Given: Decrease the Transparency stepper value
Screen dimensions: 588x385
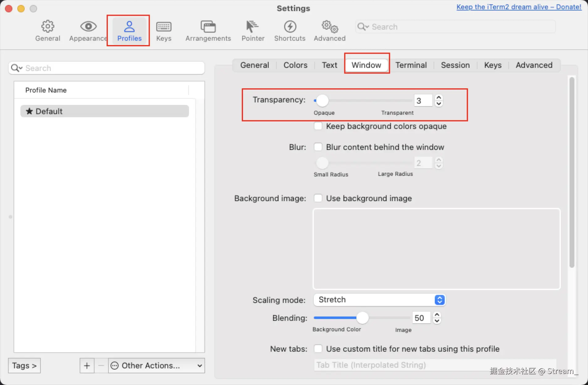Looking at the screenshot, I should [x=439, y=104].
